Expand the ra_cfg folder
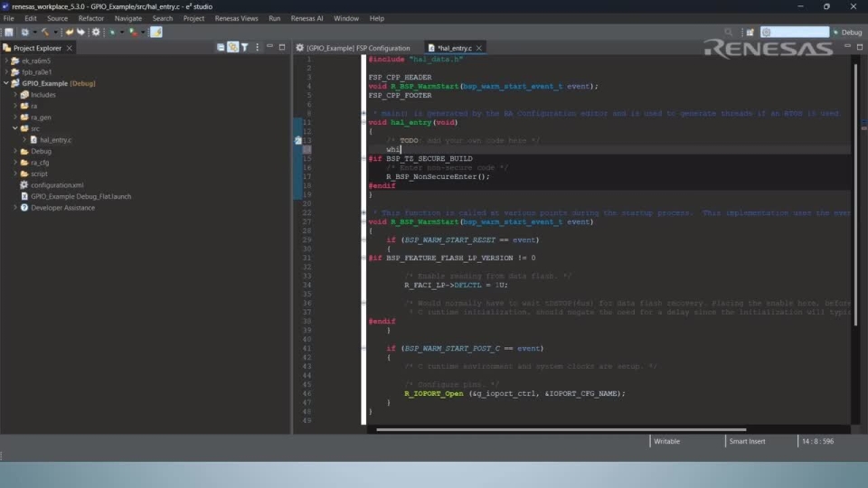Screen dimensions: 868x488 (15, 163)
